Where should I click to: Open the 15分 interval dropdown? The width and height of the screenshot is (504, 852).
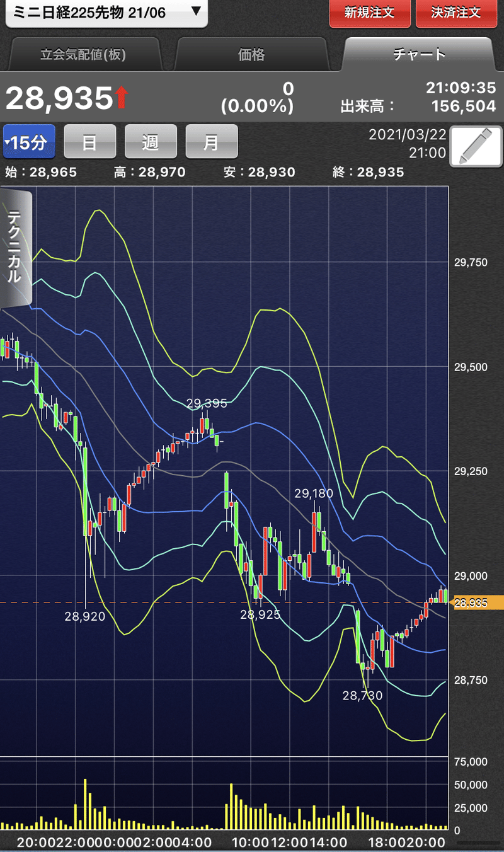click(x=29, y=142)
